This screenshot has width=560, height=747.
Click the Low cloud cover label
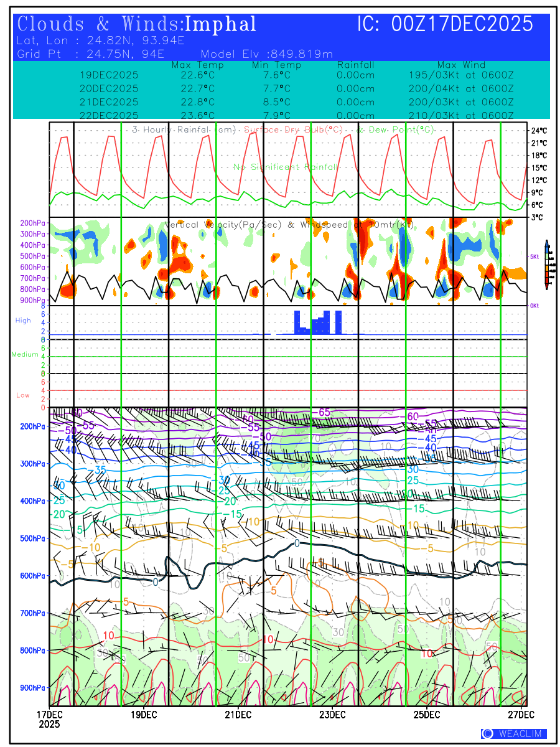(23, 395)
